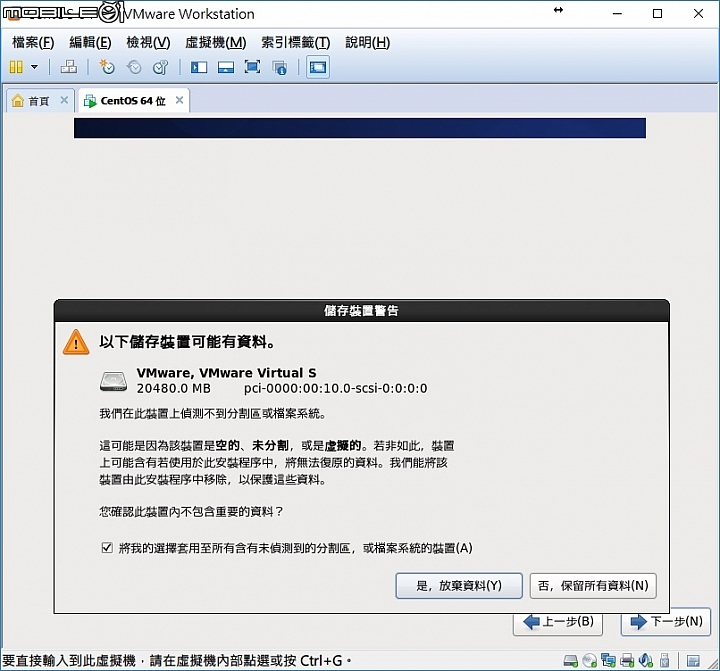Click the CD/DVD status bar icon

[589, 661]
